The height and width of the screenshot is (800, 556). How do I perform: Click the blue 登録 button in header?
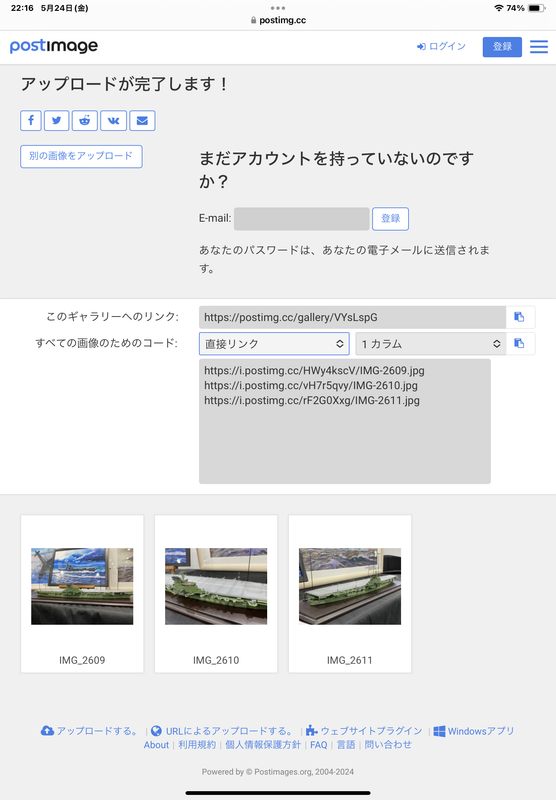coord(502,47)
